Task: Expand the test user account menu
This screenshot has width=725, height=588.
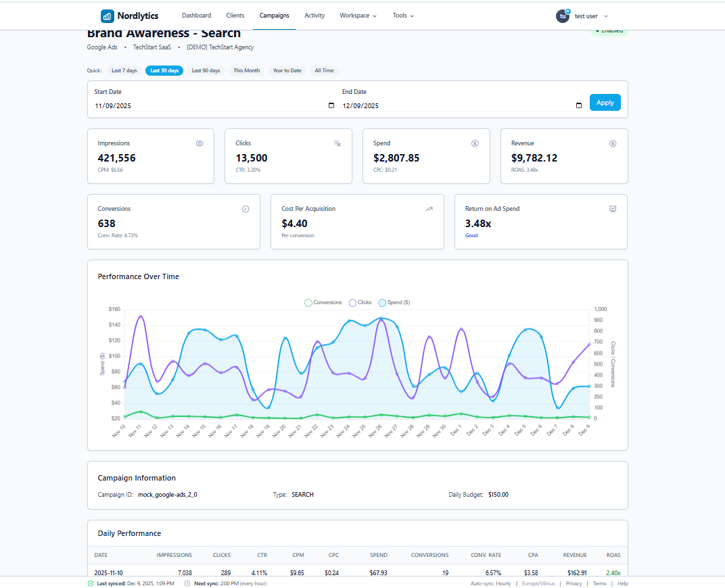Action: click(583, 16)
